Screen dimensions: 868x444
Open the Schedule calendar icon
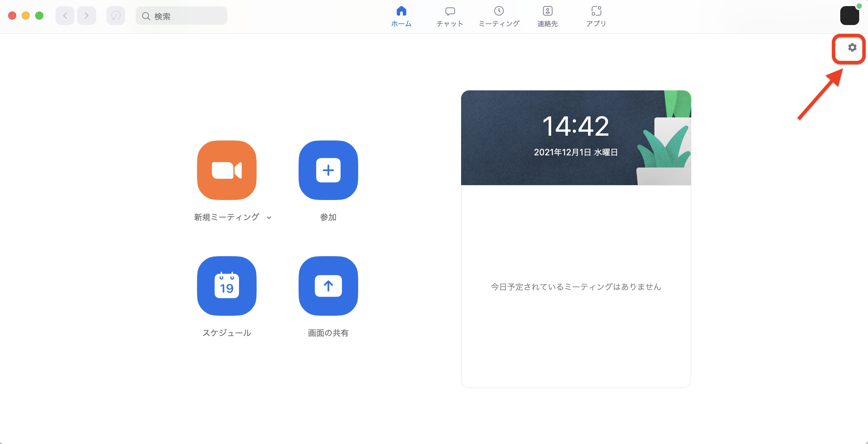(x=226, y=286)
